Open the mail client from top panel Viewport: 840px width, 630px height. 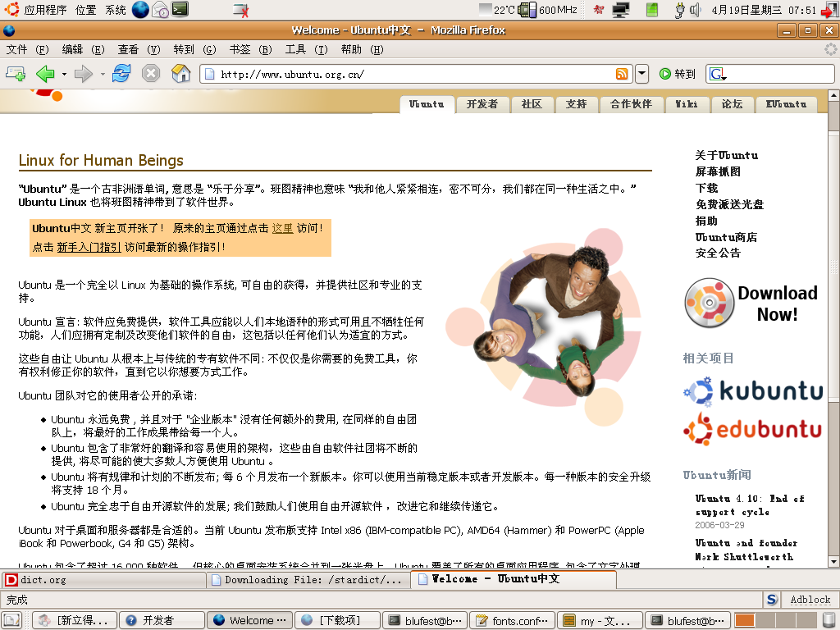pyautogui.click(x=160, y=10)
